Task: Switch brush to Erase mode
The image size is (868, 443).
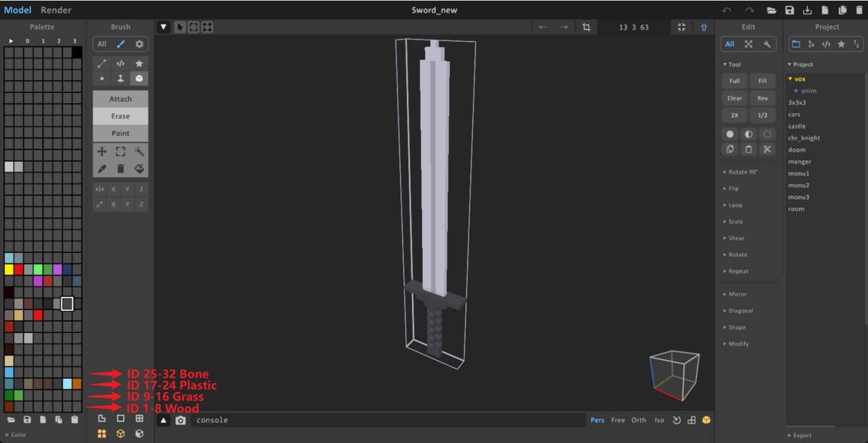Action: [120, 116]
